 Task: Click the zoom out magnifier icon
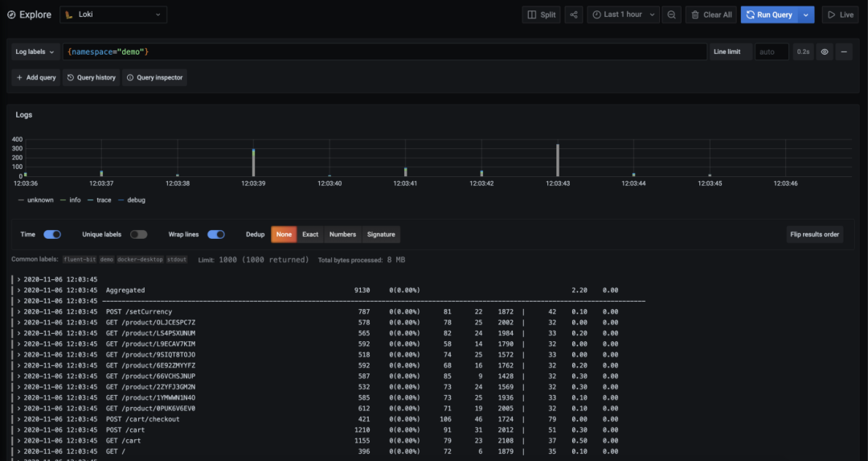671,15
